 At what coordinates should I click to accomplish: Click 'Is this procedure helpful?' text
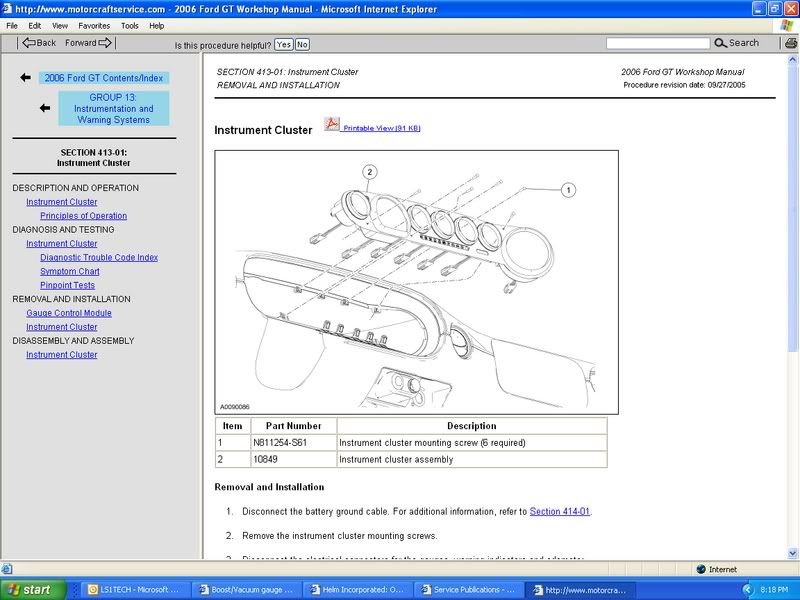[x=222, y=45]
